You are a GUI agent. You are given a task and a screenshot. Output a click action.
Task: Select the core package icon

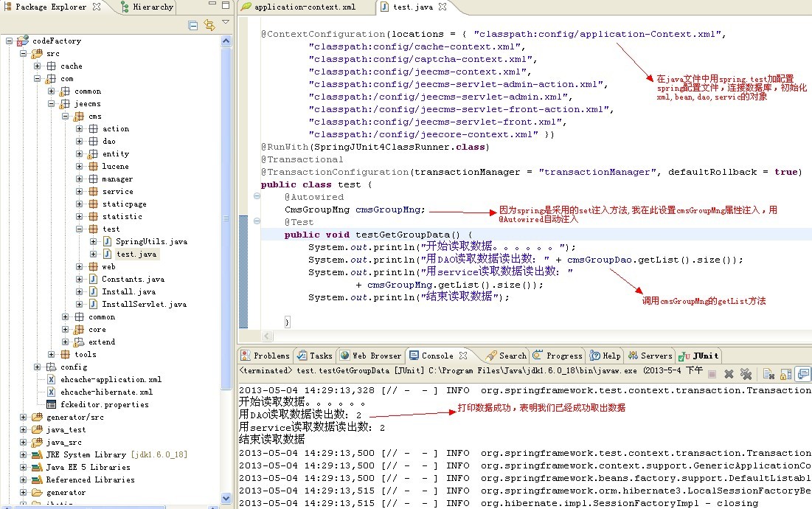tap(79, 329)
